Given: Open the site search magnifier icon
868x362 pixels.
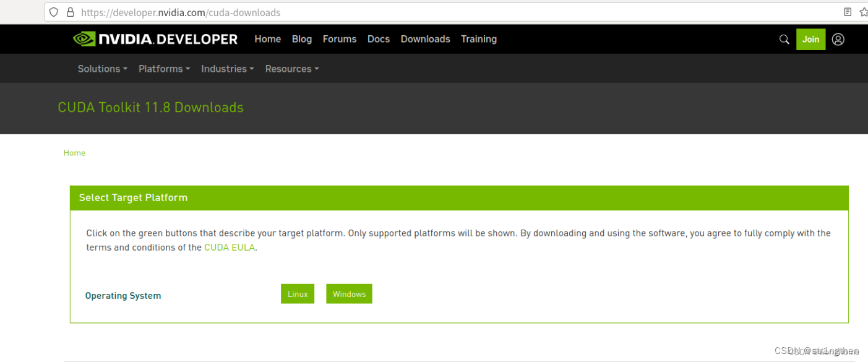Looking at the screenshot, I should pyautogui.click(x=784, y=39).
